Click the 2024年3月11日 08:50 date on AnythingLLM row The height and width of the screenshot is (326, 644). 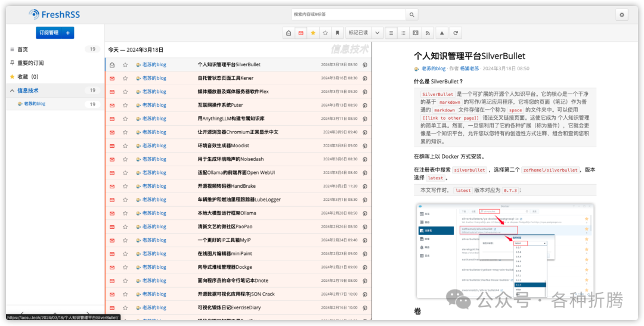[x=339, y=119]
